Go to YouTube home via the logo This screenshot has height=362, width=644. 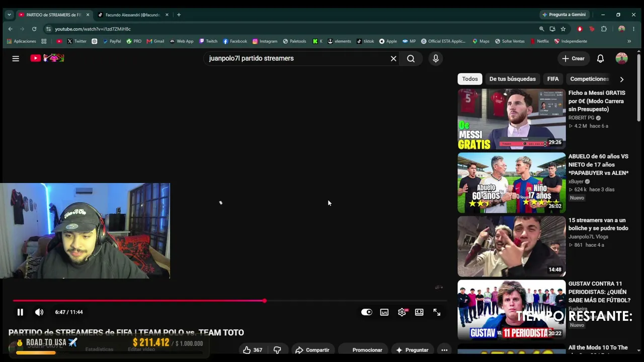tap(47, 58)
